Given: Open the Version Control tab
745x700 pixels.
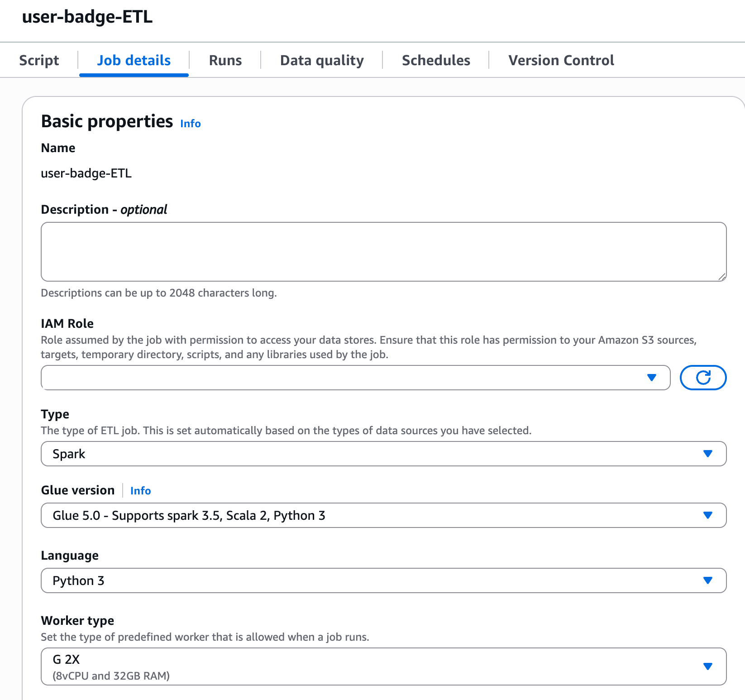Looking at the screenshot, I should (561, 60).
